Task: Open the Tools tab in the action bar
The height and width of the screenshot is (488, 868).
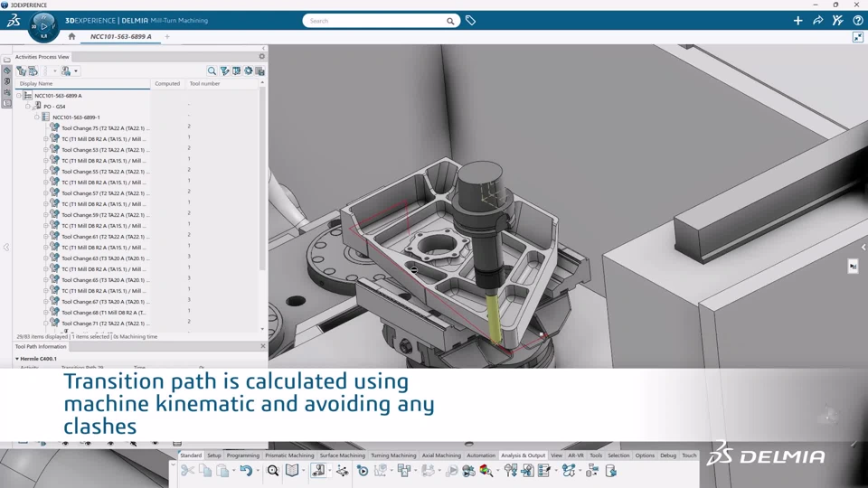Action: [x=596, y=455]
